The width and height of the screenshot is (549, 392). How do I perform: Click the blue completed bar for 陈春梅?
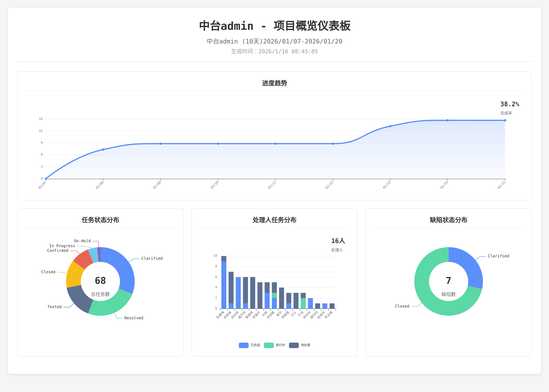click(224, 285)
